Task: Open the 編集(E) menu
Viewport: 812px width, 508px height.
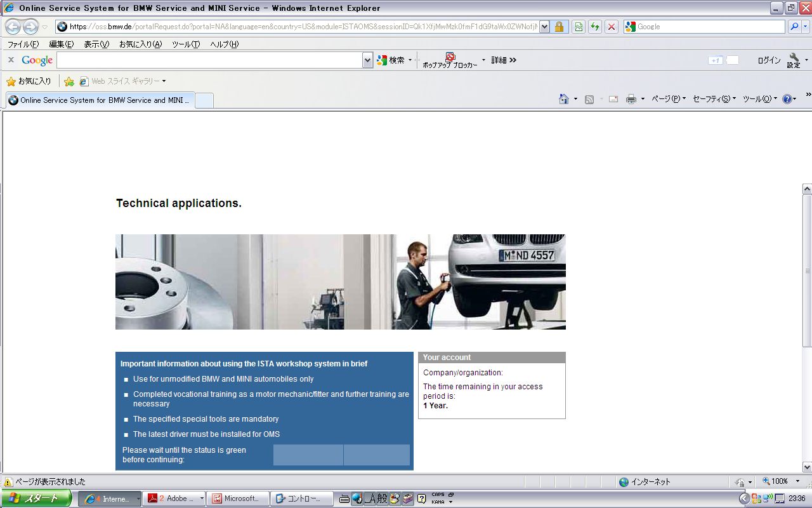Action: pos(62,44)
